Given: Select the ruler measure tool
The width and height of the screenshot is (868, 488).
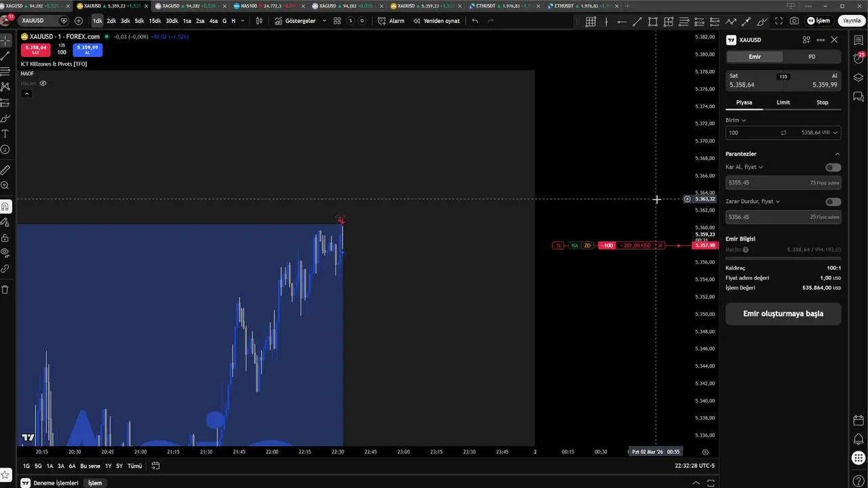Looking at the screenshot, I should tap(5, 170).
